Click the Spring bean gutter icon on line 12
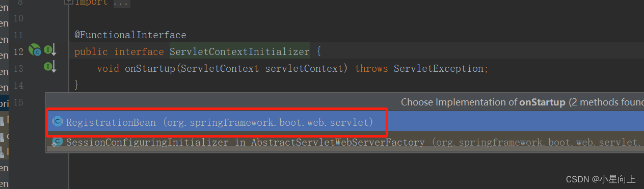 pyautogui.click(x=35, y=50)
